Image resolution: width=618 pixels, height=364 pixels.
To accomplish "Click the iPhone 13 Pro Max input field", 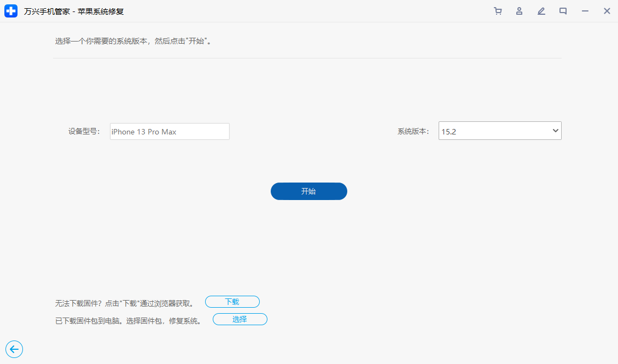I will [x=169, y=131].
